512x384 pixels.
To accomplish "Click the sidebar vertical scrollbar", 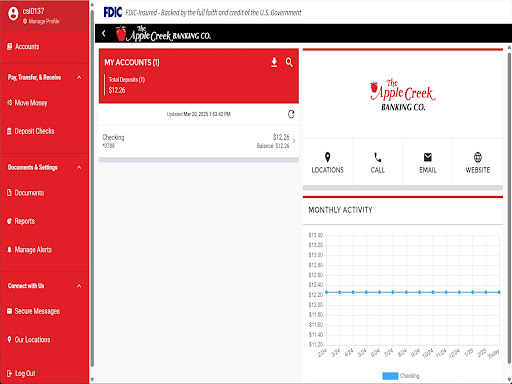I will (92, 188).
